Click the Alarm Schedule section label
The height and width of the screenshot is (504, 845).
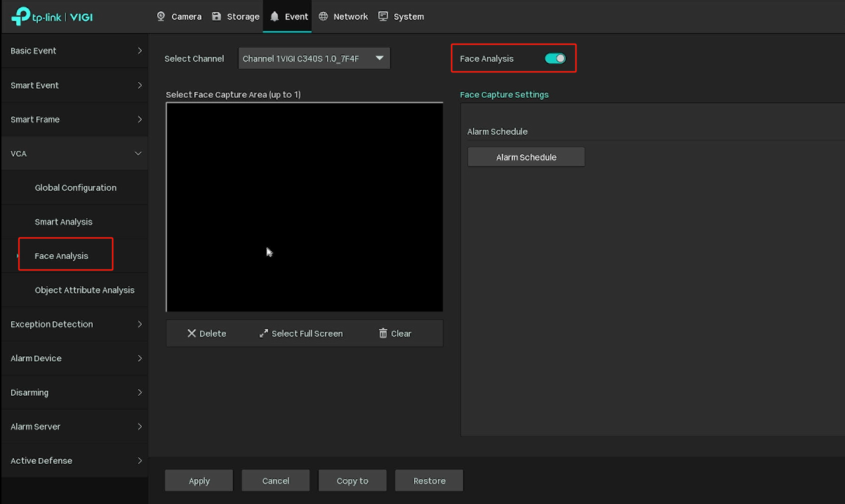pos(497,131)
